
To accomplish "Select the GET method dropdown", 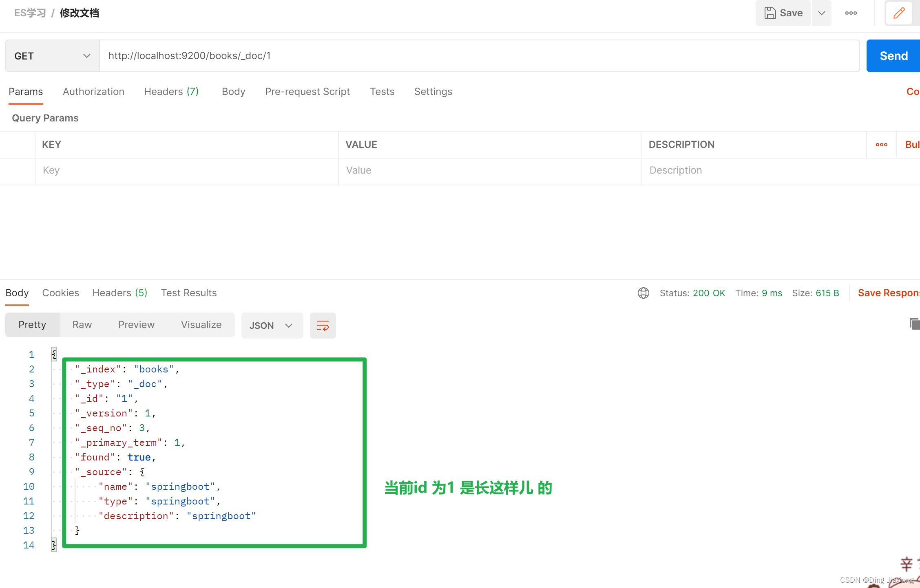I will 50,55.
